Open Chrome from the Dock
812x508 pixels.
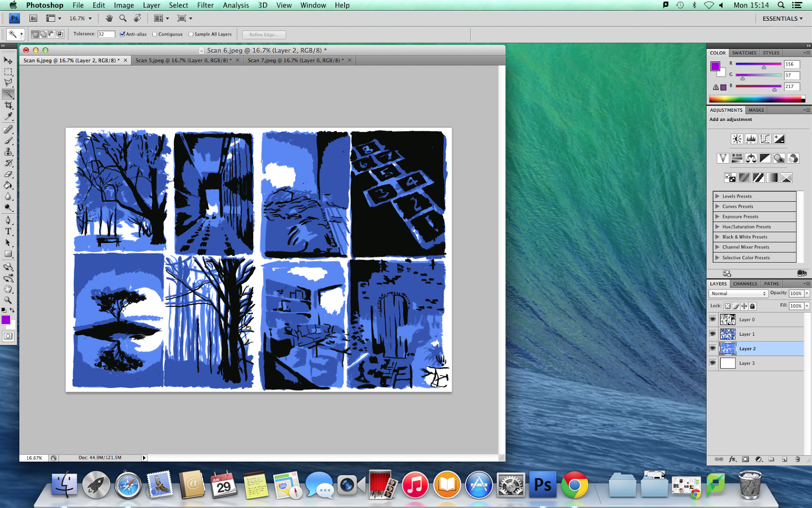coord(574,485)
